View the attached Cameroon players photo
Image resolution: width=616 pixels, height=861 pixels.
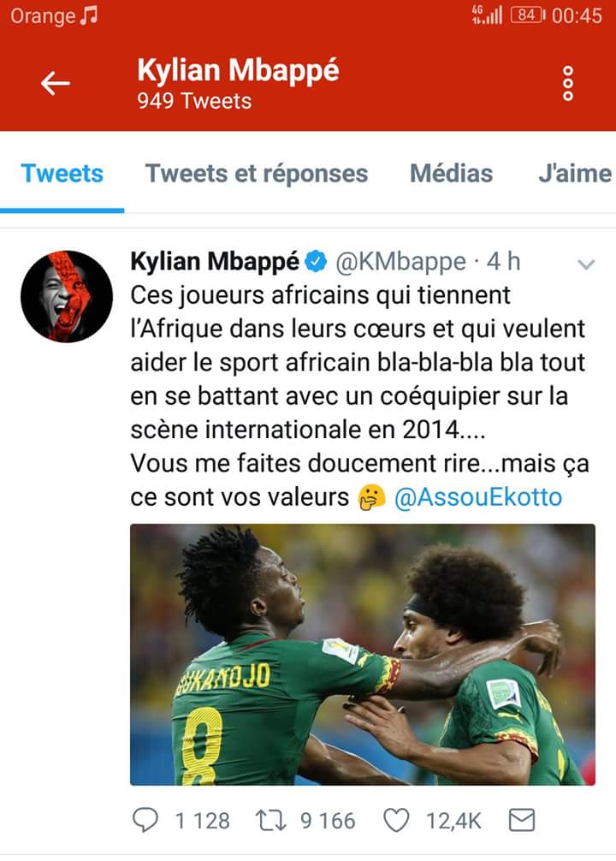pos(363,655)
